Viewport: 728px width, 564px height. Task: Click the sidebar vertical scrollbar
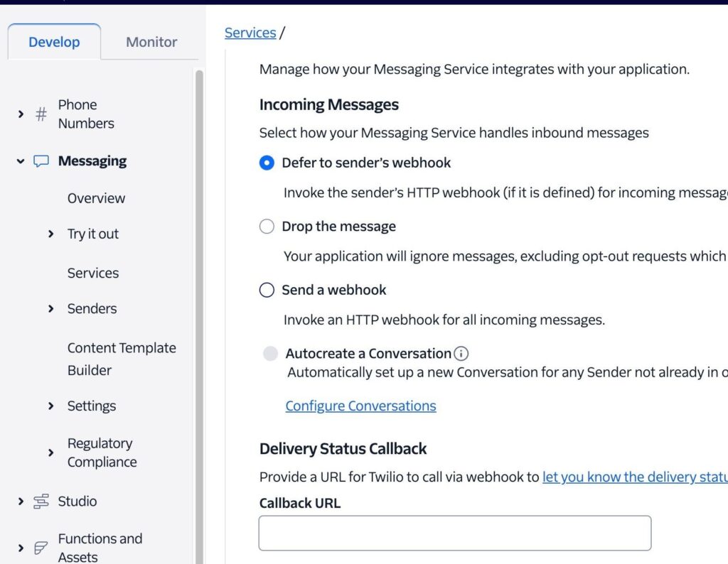click(x=199, y=284)
